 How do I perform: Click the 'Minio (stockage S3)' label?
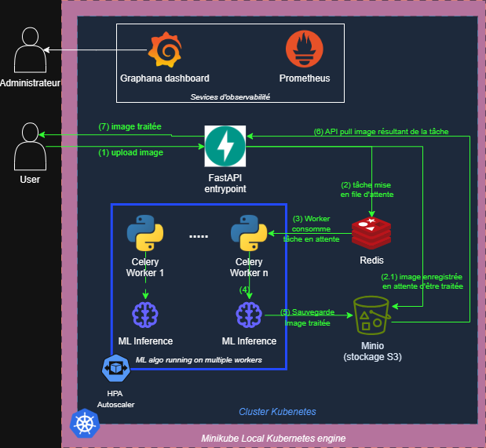coord(372,351)
